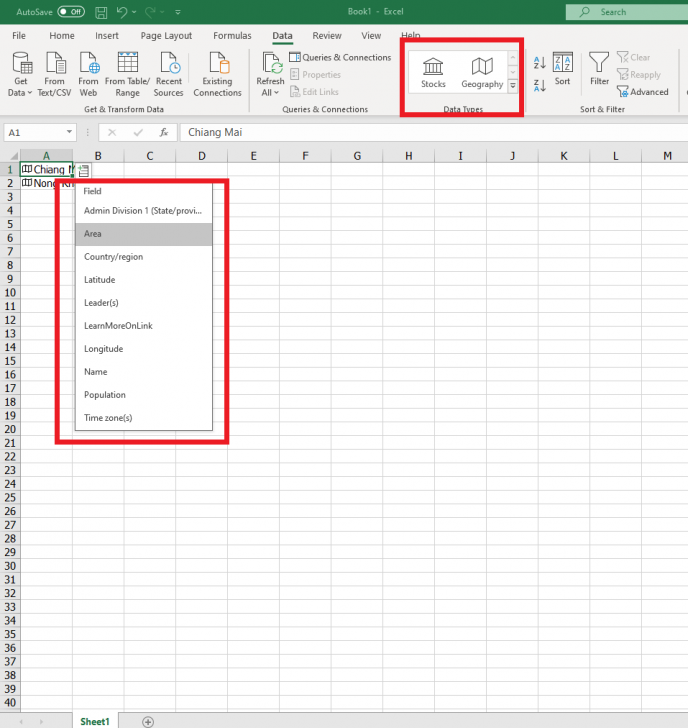Select row 25 header

coord(10,498)
